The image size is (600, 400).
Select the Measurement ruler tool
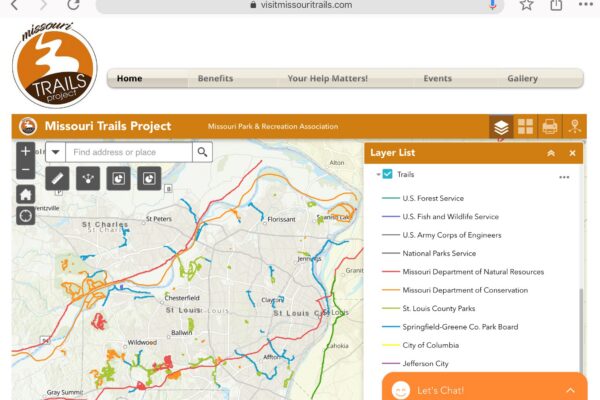[x=57, y=178]
